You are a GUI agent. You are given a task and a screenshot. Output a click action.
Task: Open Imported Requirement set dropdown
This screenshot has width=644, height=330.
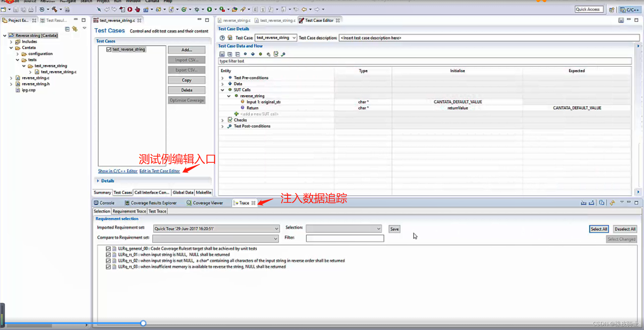pos(216,228)
